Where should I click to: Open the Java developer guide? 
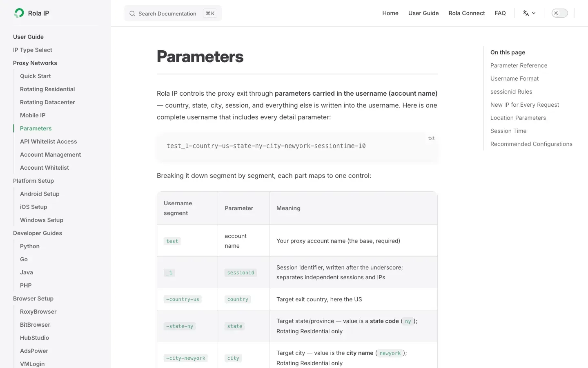click(27, 272)
